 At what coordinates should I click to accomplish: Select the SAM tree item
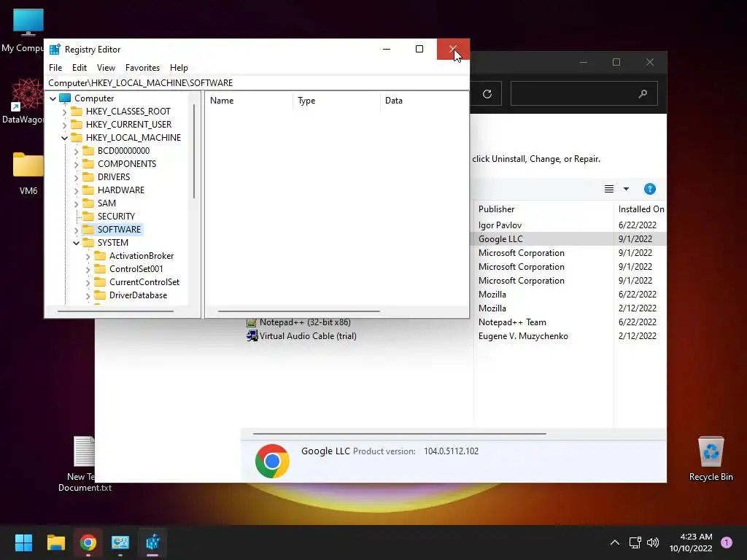coord(107,203)
